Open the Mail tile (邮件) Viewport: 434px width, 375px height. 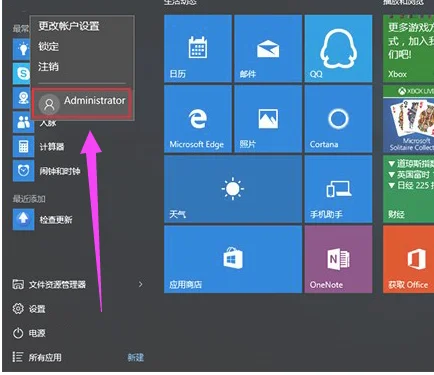coord(268,48)
